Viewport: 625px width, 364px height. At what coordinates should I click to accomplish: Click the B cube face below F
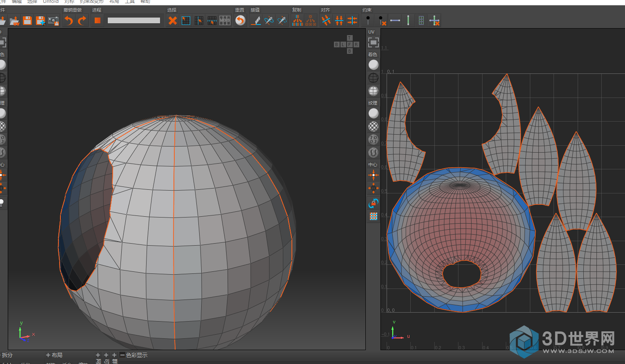(349, 51)
